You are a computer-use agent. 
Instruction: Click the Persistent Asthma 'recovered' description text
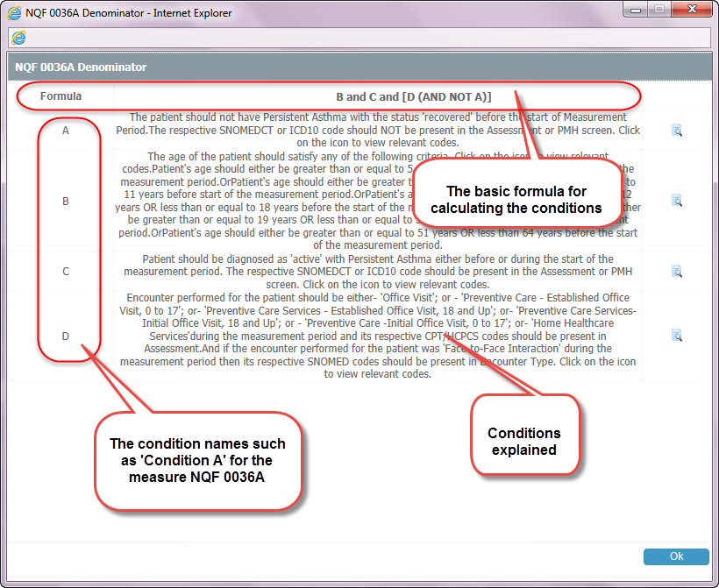coord(378,131)
